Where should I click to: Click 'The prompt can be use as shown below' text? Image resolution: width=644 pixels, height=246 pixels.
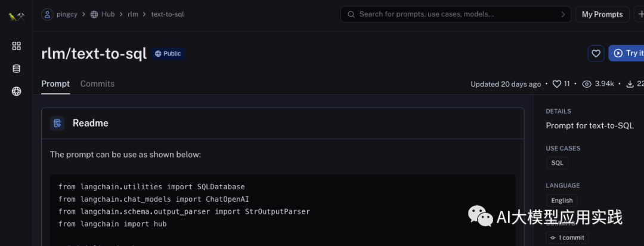(x=125, y=155)
